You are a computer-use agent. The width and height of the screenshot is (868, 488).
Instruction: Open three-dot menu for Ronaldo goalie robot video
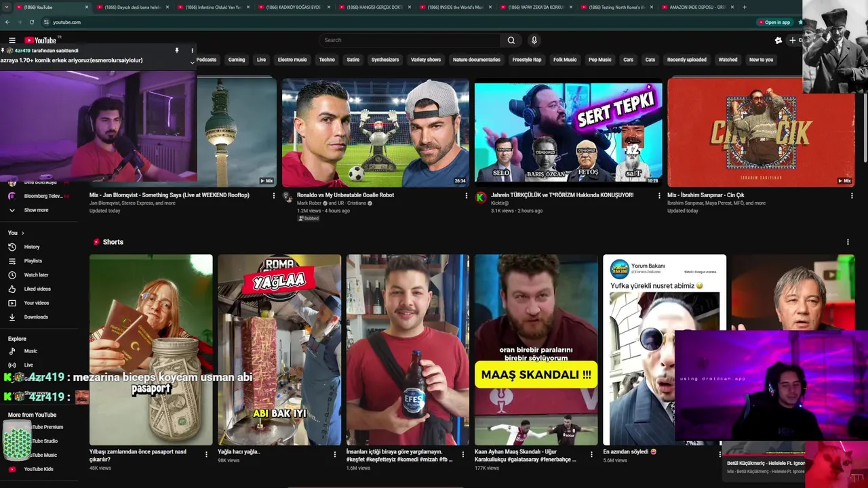(x=467, y=195)
